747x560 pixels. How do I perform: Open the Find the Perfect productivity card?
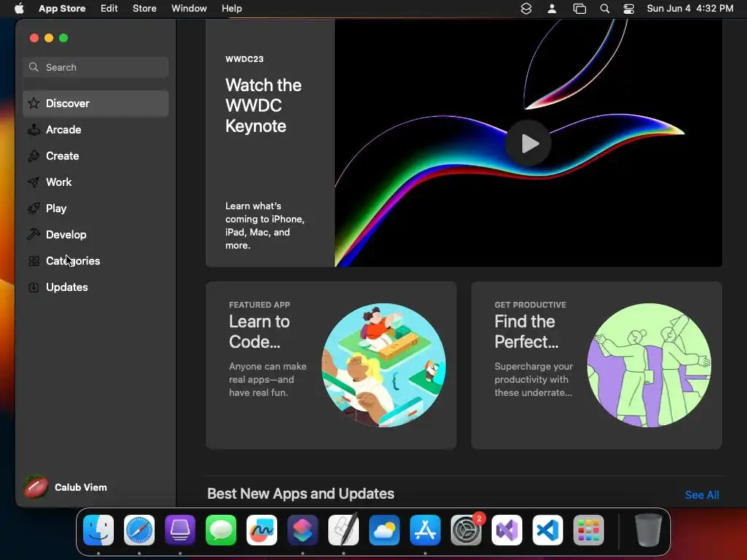[x=597, y=365]
